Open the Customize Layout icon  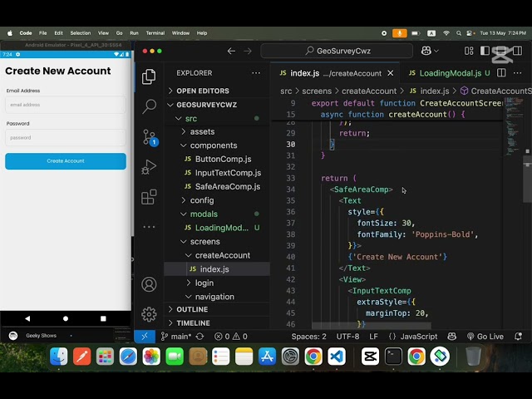(469, 51)
